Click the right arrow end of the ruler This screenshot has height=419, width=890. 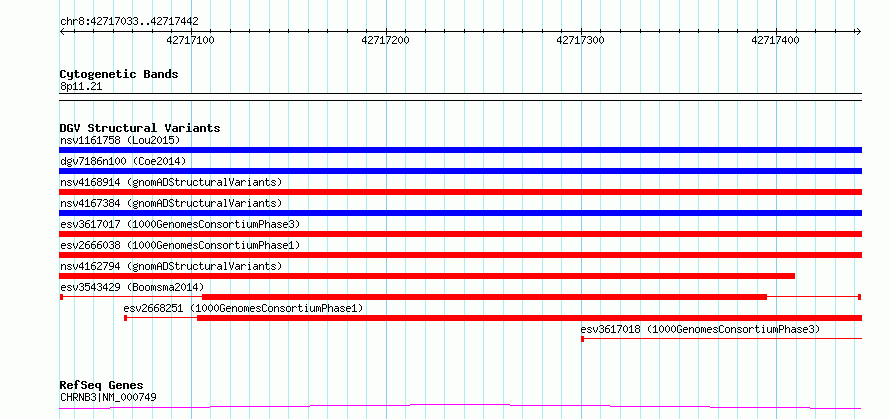(x=859, y=32)
